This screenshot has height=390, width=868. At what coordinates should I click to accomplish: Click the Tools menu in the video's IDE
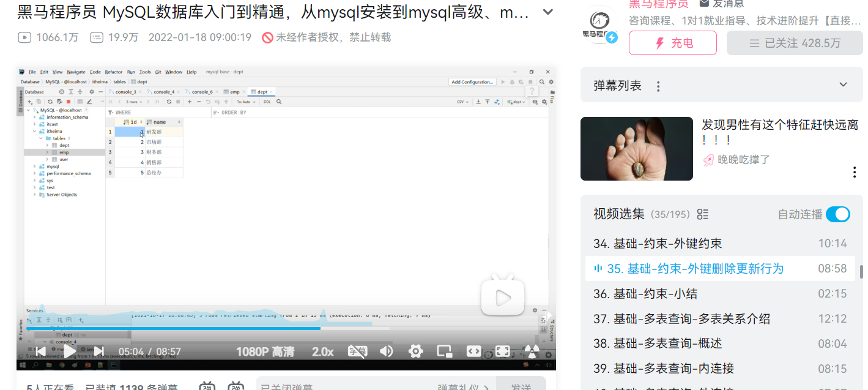pos(145,72)
